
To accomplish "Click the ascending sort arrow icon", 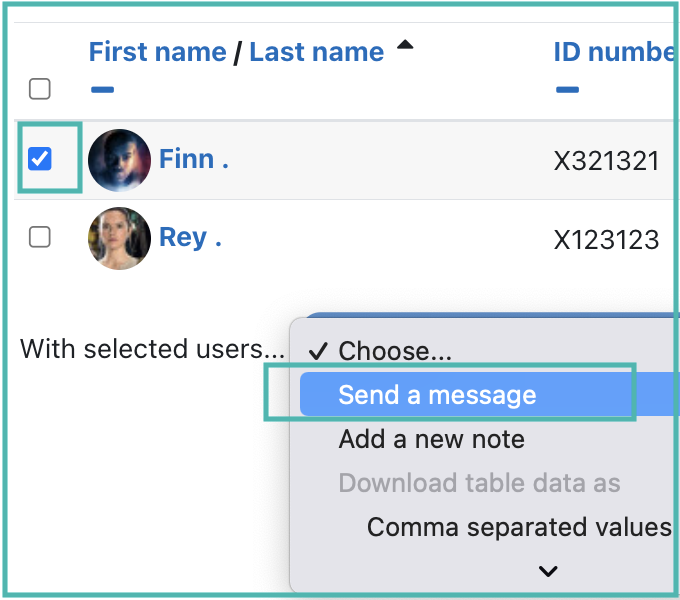I will (405, 46).
